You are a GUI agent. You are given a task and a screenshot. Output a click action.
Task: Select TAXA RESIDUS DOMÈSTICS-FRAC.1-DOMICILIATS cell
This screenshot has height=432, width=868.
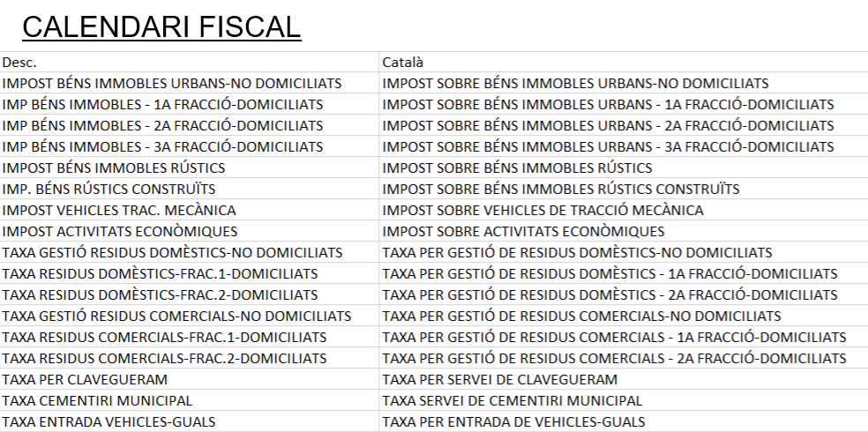160,274
